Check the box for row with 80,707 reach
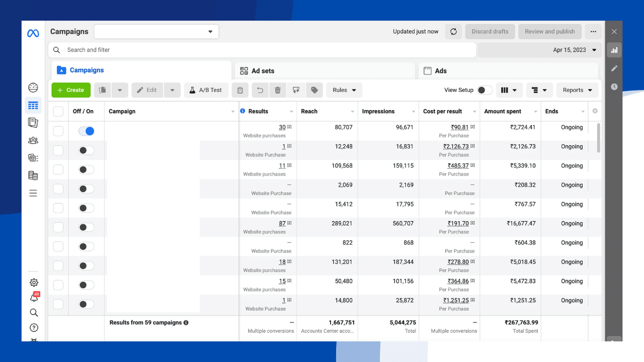 58,131
